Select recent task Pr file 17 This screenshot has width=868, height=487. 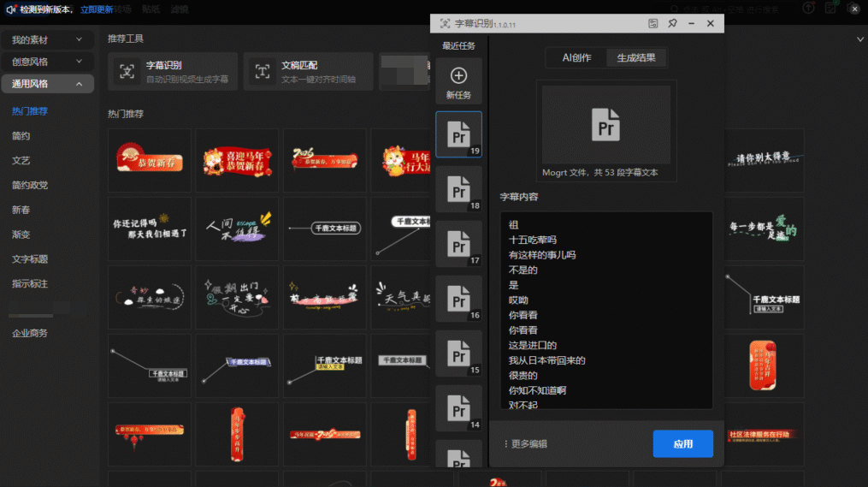pyautogui.click(x=458, y=244)
